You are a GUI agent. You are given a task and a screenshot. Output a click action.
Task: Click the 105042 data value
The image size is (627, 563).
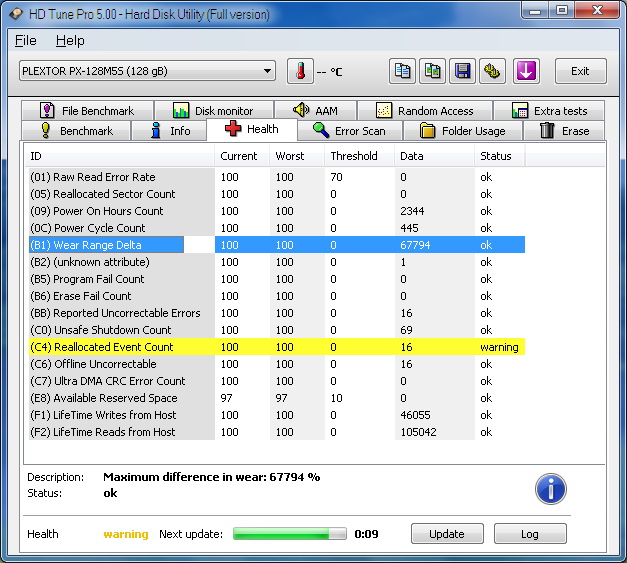(x=418, y=432)
